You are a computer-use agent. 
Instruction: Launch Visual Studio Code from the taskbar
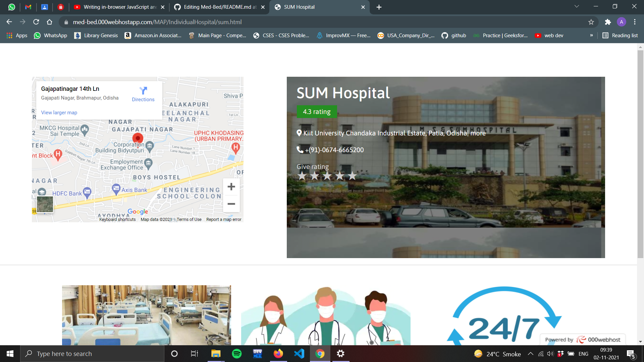(299, 354)
